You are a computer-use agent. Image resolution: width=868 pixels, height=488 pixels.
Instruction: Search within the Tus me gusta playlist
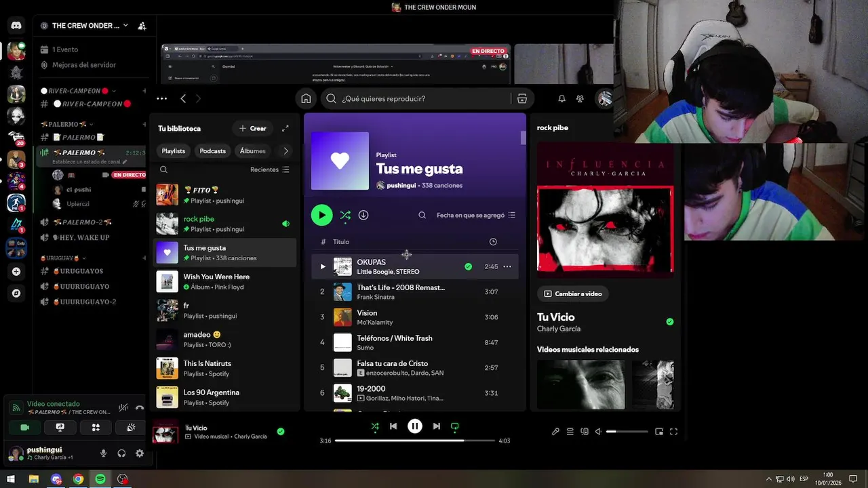coord(422,215)
